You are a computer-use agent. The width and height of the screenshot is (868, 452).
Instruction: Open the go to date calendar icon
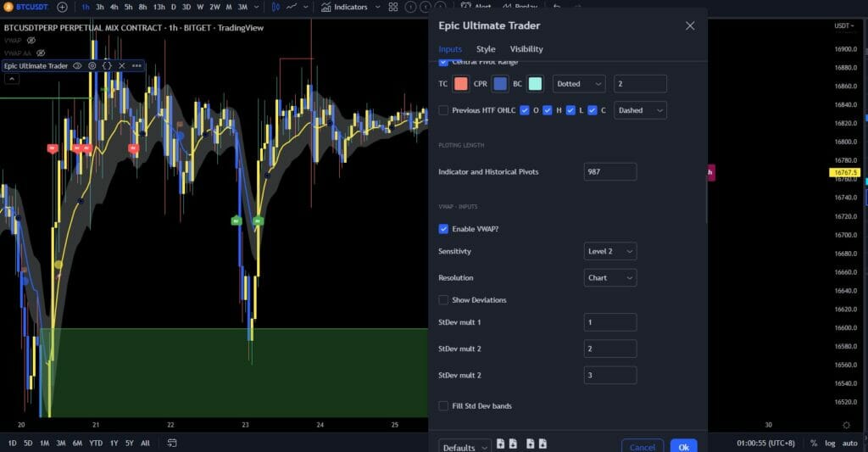(x=172, y=444)
